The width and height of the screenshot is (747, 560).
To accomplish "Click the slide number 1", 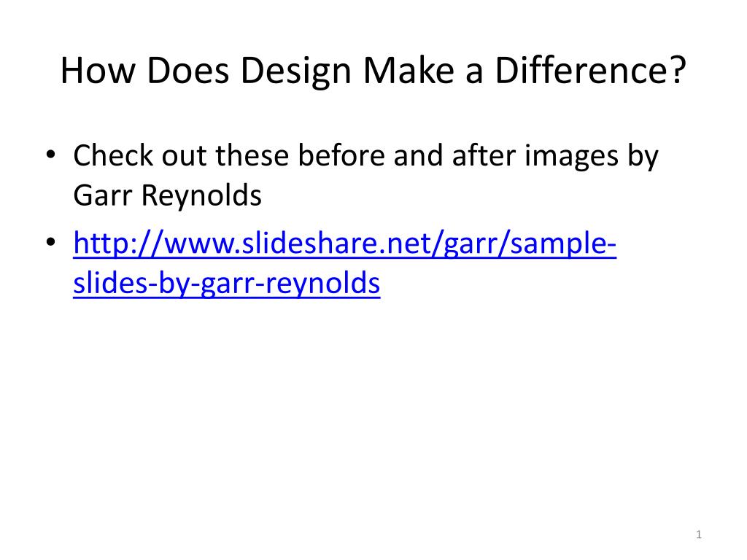I will (698, 534).
